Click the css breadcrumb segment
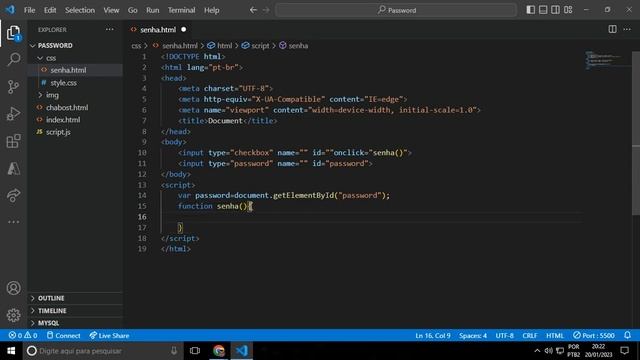The height and width of the screenshot is (360, 640). coord(136,46)
